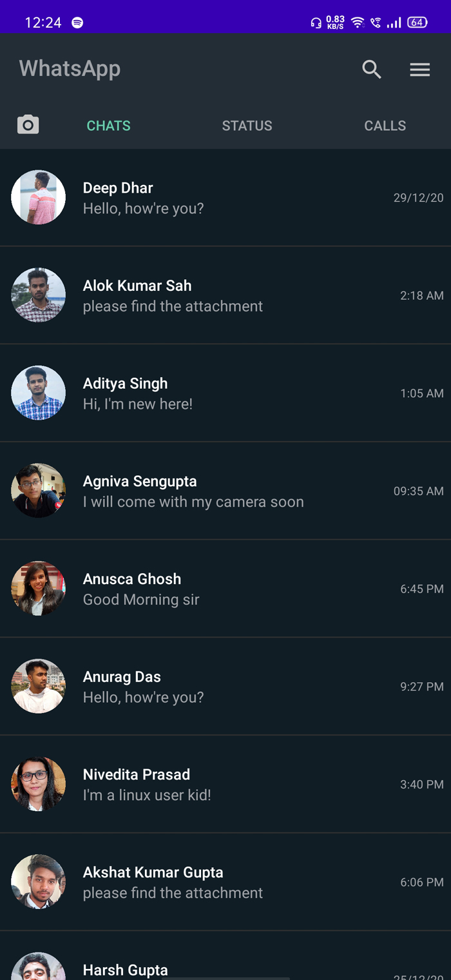Select the CHATS tab
The image size is (451, 980).
(108, 125)
